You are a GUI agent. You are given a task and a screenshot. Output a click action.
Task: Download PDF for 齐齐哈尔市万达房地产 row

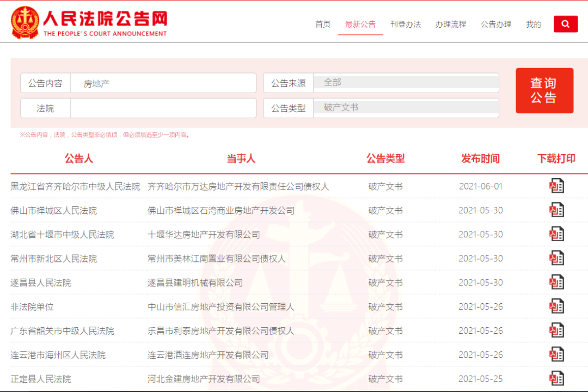(x=556, y=186)
